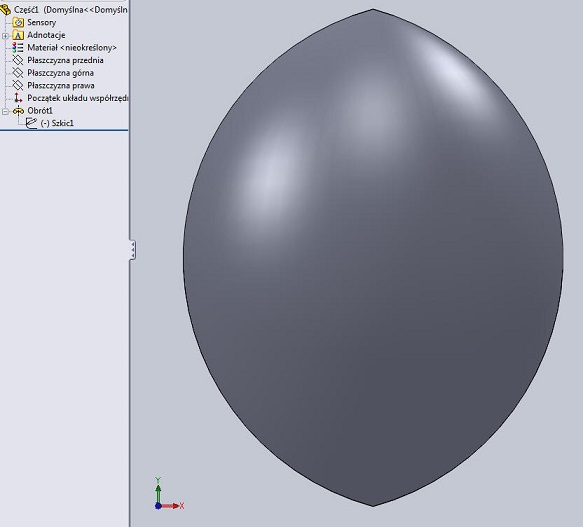The width and height of the screenshot is (583, 527).
Task: Select the Płaszczyzna przednia plane icon
Action: click(18, 60)
